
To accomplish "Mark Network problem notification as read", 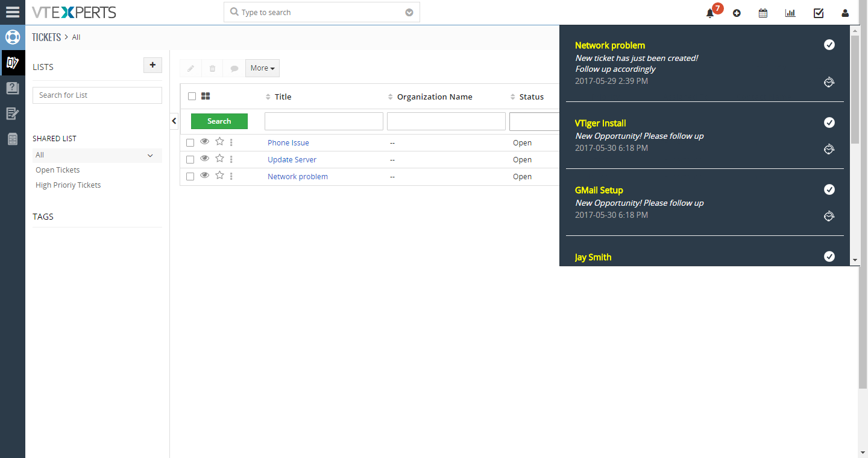I will pyautogui.click(x=829, y=45).
